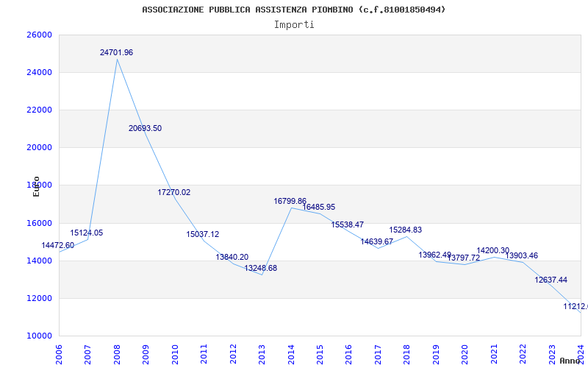
Task: Click the 10000 y-axis tick label
Action: (39, 336)
